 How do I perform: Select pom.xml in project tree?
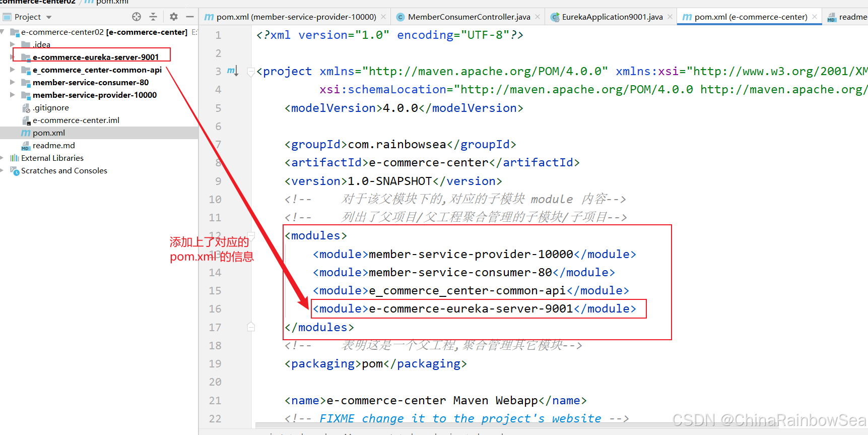[49, 133]
